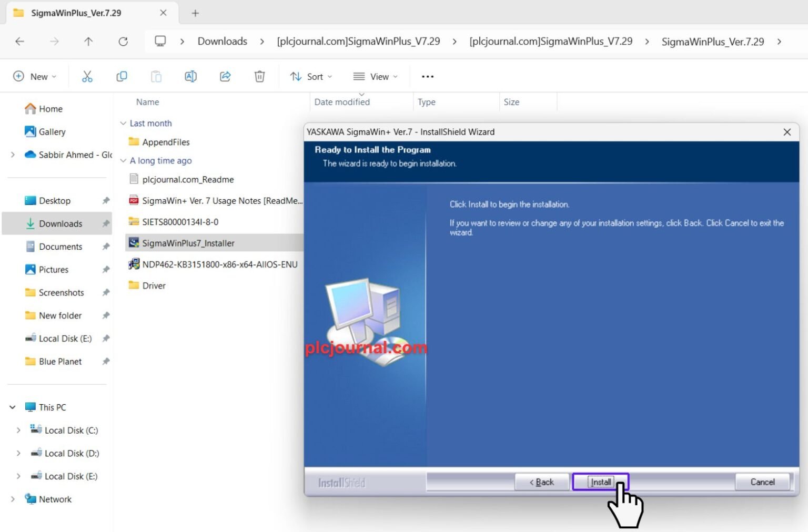Navigate to Downloads via the breadcrumb
The width and height of the screenshot is (808, 532).
point(222,41)
